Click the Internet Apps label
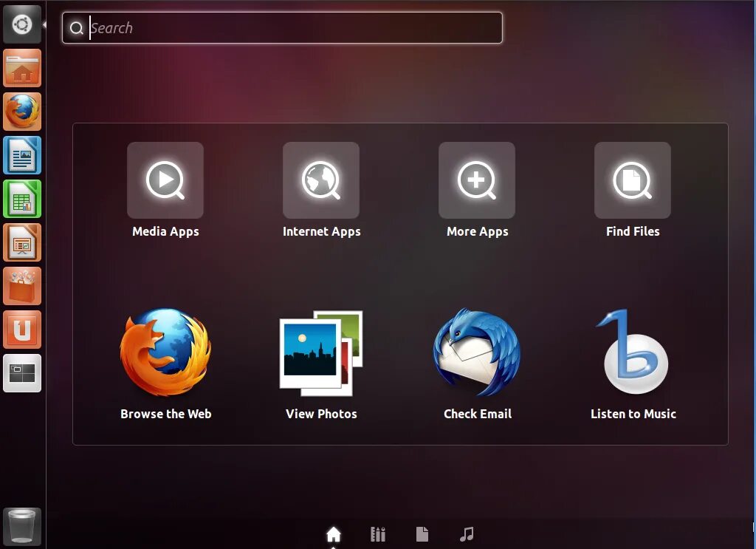756x549 pixels. point(322,231)
